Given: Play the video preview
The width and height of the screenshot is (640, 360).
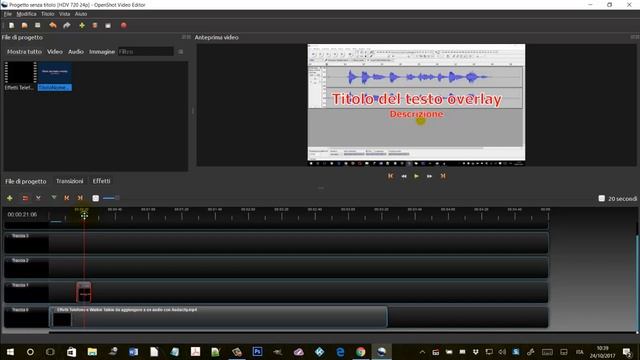Looking at the screenshot, I should coord(416,176).
